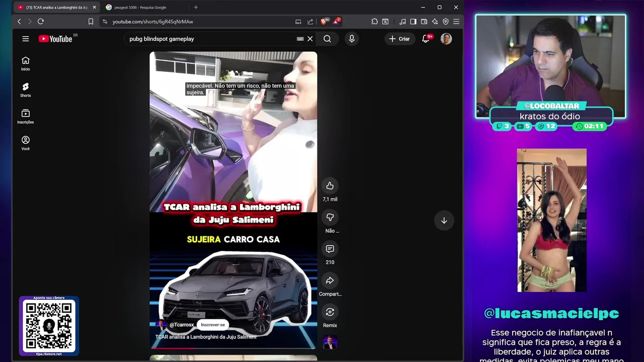The width and height of the screenshot is (644, 362).
Task: Open site settings icon in address bar
Action: click(105, 22)
